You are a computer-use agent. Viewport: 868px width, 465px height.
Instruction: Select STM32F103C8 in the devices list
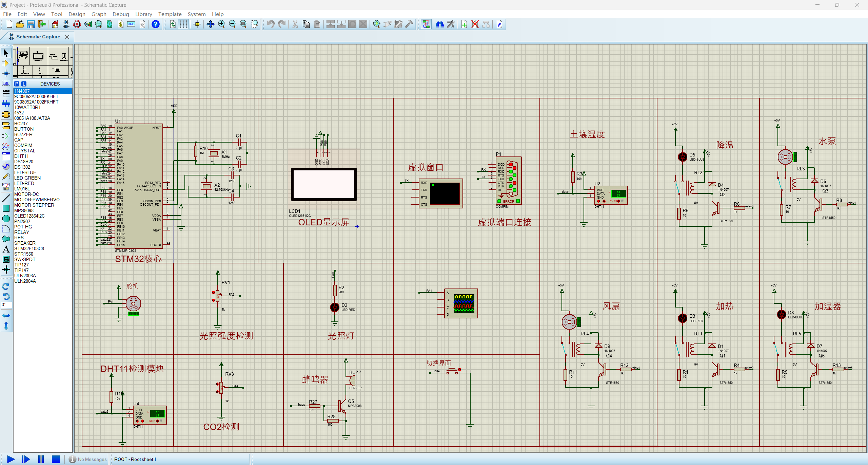click(x=29, y=248)
